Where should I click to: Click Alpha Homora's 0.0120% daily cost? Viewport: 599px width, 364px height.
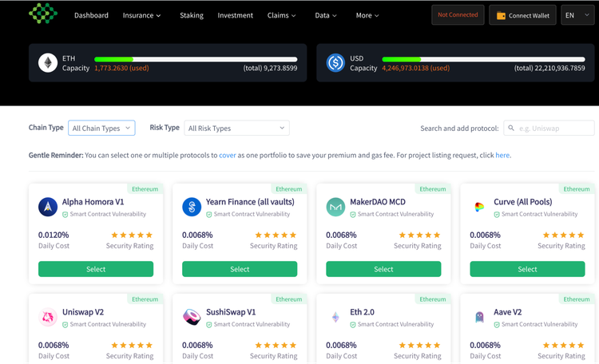[54, 235]
